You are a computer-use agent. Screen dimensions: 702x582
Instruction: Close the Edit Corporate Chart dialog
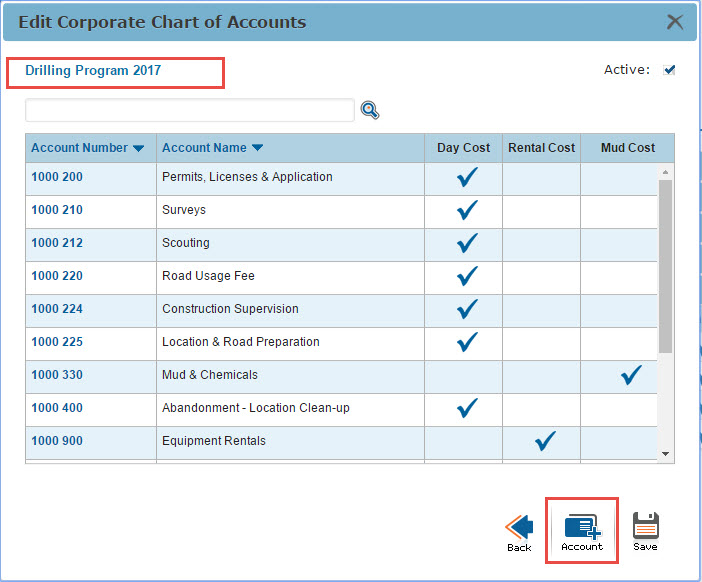(675, 21)
